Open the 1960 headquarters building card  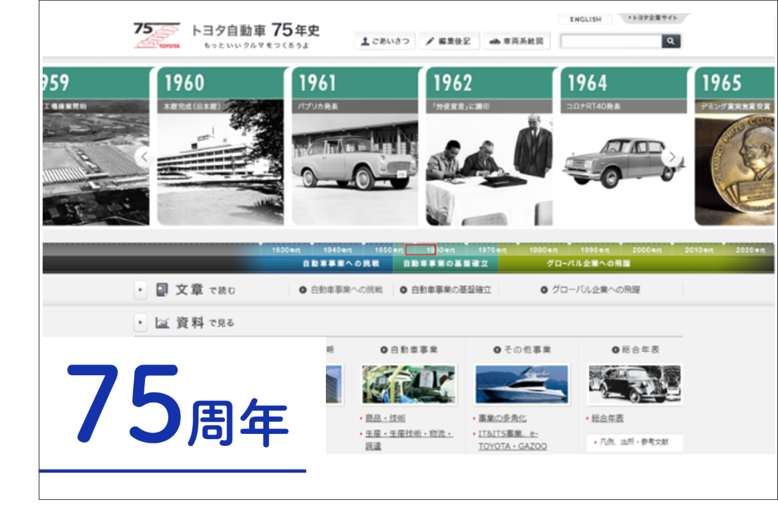[220, 146]
